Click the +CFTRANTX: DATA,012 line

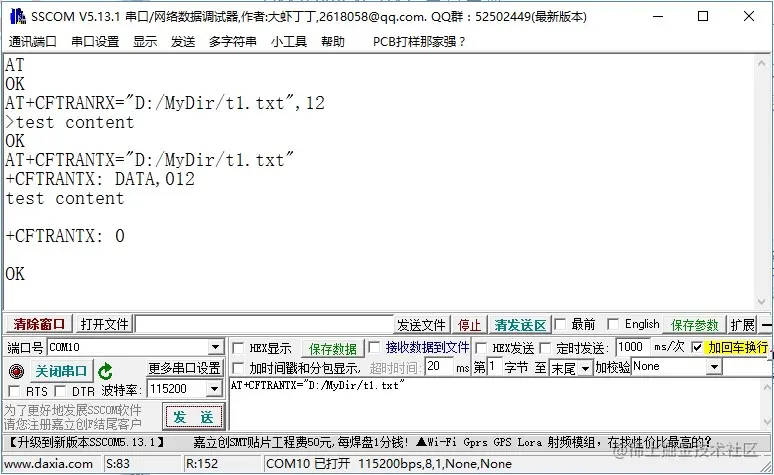coord(100,179)
